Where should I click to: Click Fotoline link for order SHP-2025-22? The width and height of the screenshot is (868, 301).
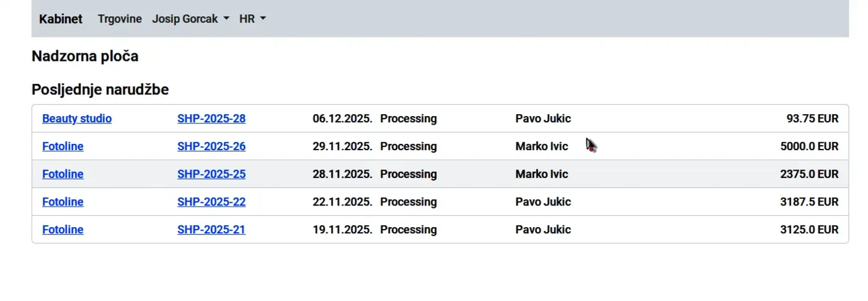coord(63,202)
